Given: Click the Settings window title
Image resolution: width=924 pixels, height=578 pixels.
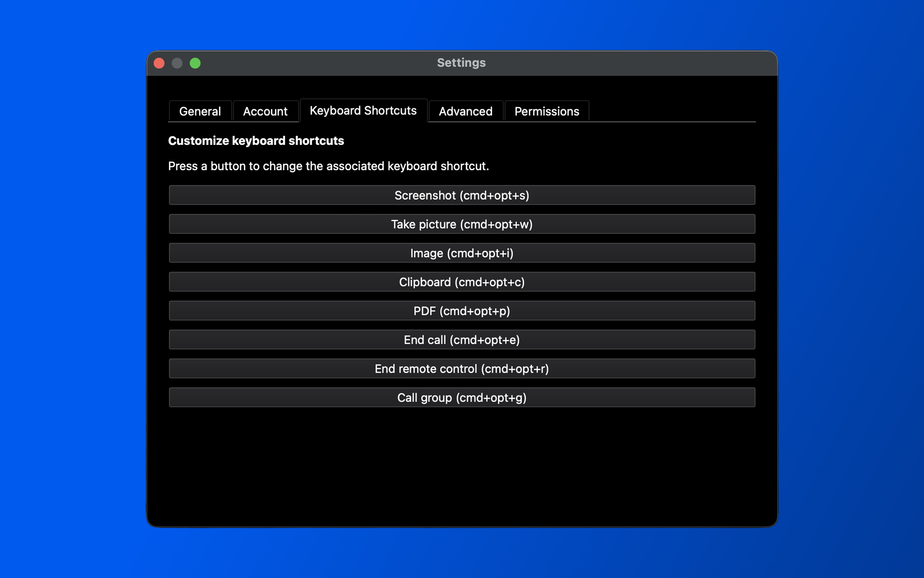Looking at the screenshot, I should click(461, 63).
